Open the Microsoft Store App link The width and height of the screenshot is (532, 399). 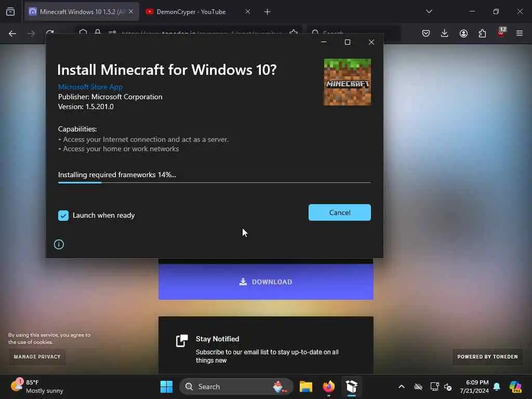pos(90,87)
